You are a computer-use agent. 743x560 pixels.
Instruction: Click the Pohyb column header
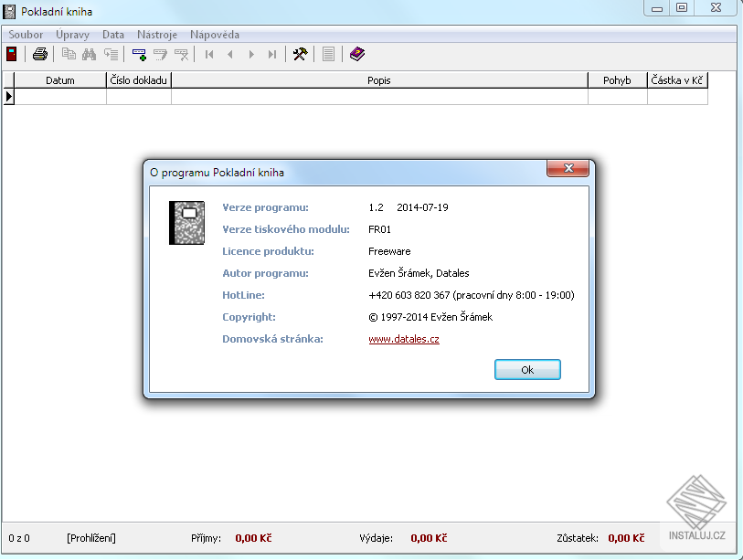coord(617,80)
